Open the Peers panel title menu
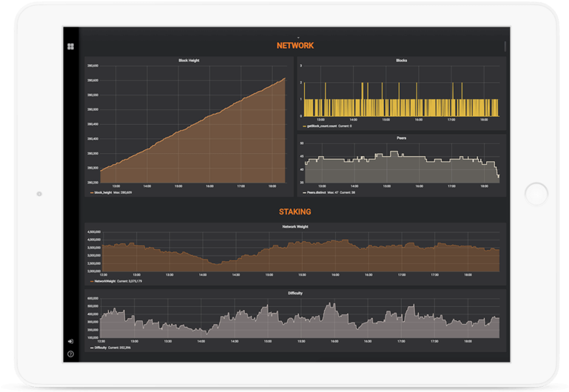Viewport: 569px width, 392px height. [x=401, y=138]
